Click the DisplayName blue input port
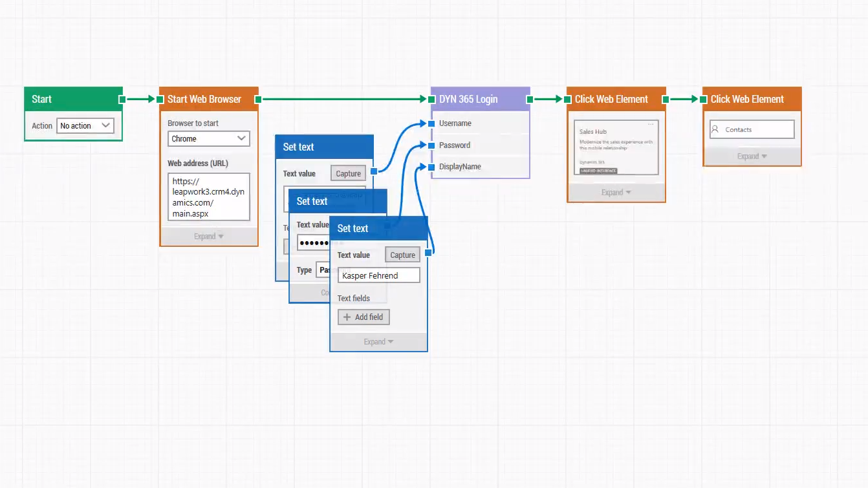 (431, 167)
